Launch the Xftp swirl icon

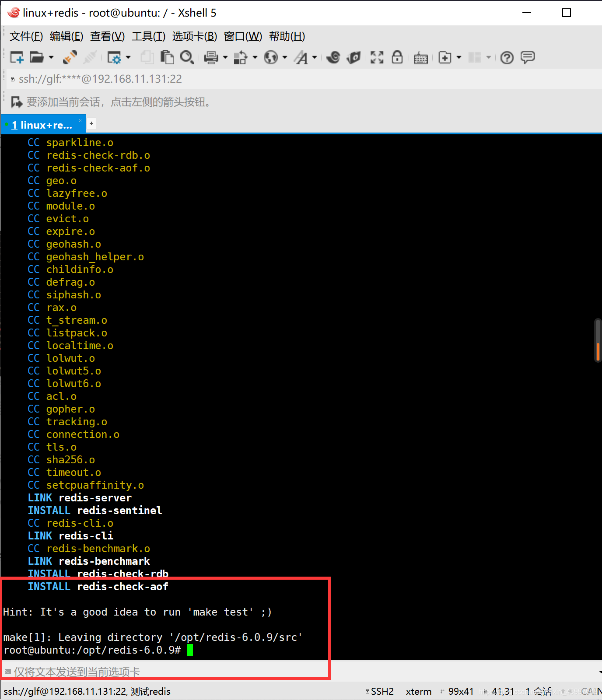point(333,57)
